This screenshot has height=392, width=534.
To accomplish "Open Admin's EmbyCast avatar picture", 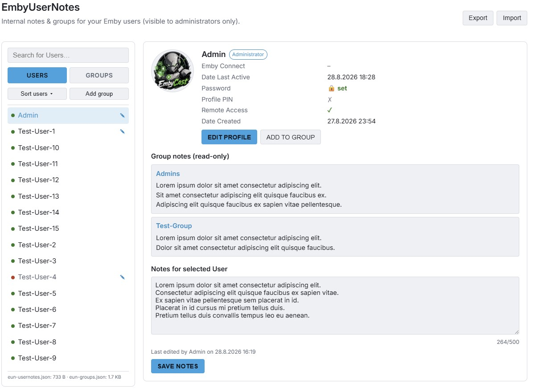I will (x=173, y=71).
